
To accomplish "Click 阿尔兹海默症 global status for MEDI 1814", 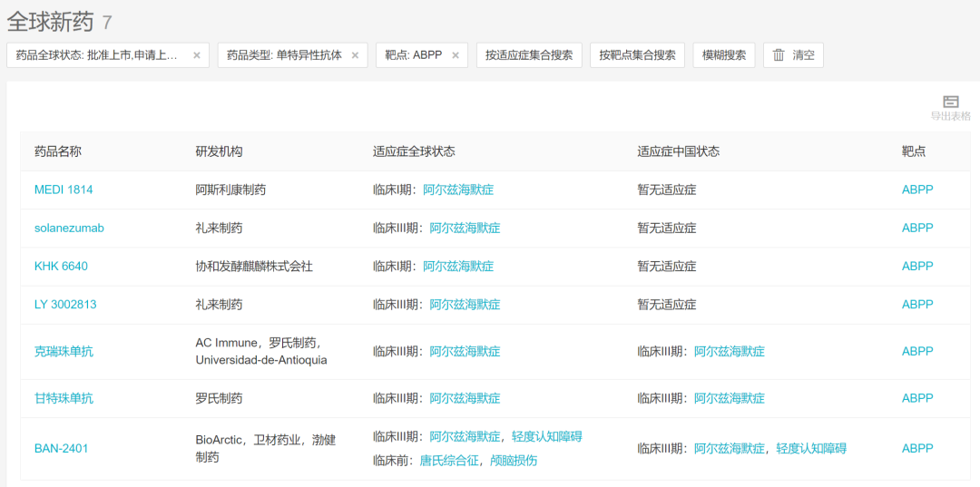I will [458, 190].
